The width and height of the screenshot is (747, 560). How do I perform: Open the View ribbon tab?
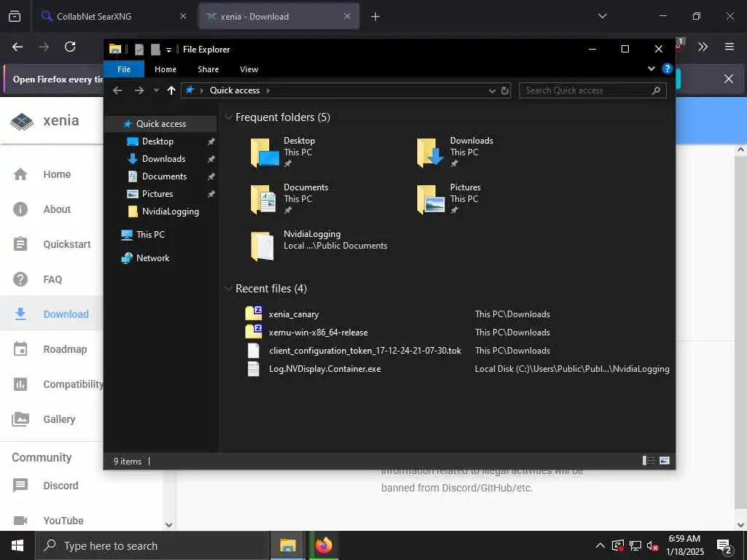tap(249, 69)
